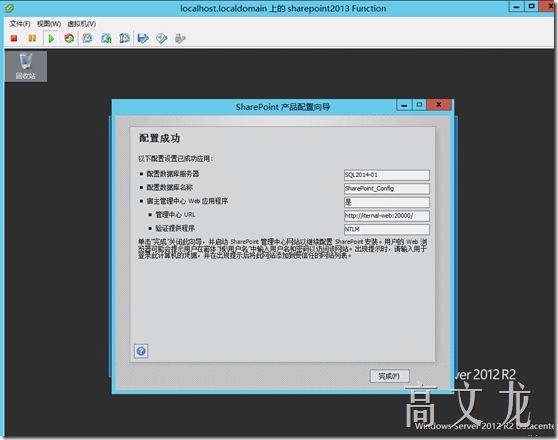This screenshot has height=440, width=558.
Task: Click the 以下配置设置已成功应用 text
Action: coord(175,158)
